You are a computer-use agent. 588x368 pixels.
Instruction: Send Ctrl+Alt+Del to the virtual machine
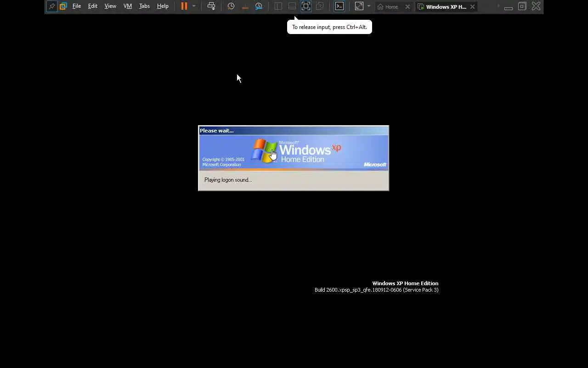211,6
